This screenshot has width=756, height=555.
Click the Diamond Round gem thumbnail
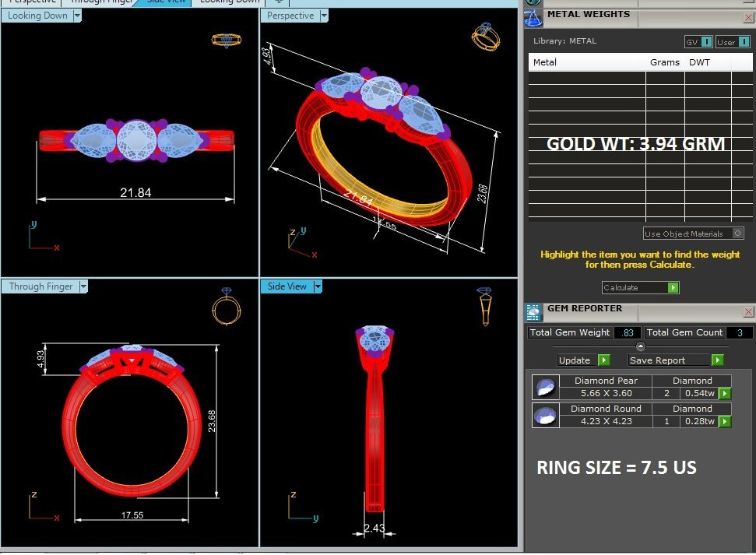544,415
